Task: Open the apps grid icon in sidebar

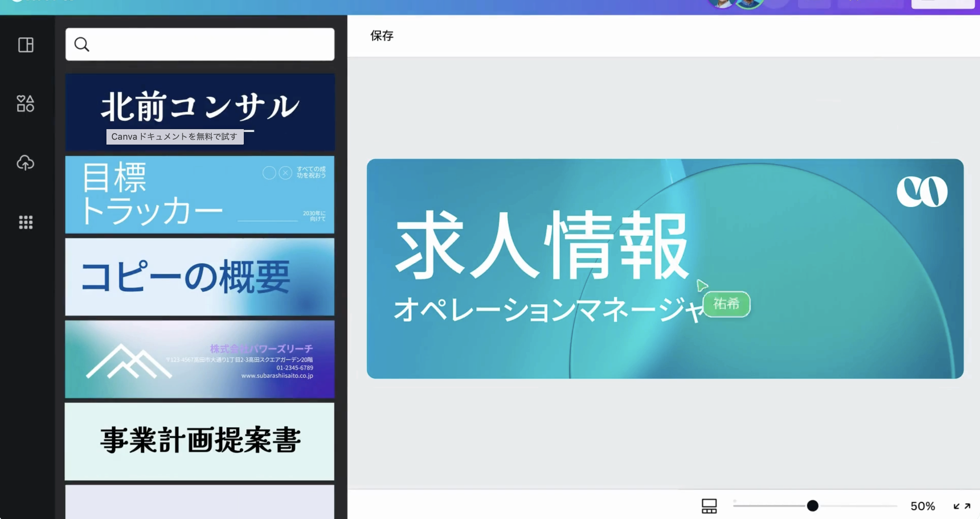Action: 26,222
